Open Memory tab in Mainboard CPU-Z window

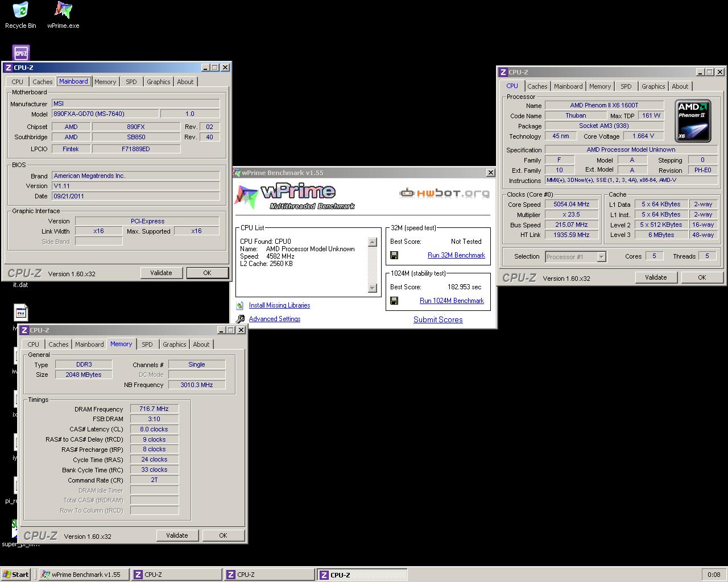tap(105, 82)
